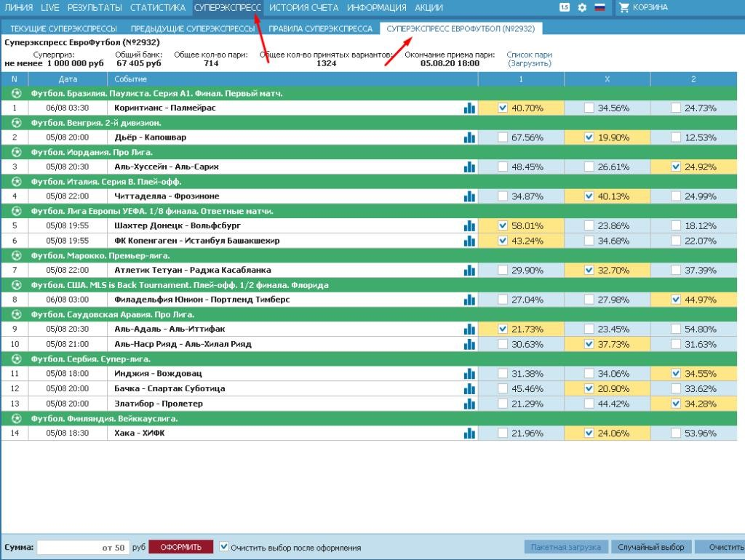Check draw X for Шахтер Донецк - Вольфсбург
The width and height of the screenshot is (745, 560).
[x=589, y=226]
